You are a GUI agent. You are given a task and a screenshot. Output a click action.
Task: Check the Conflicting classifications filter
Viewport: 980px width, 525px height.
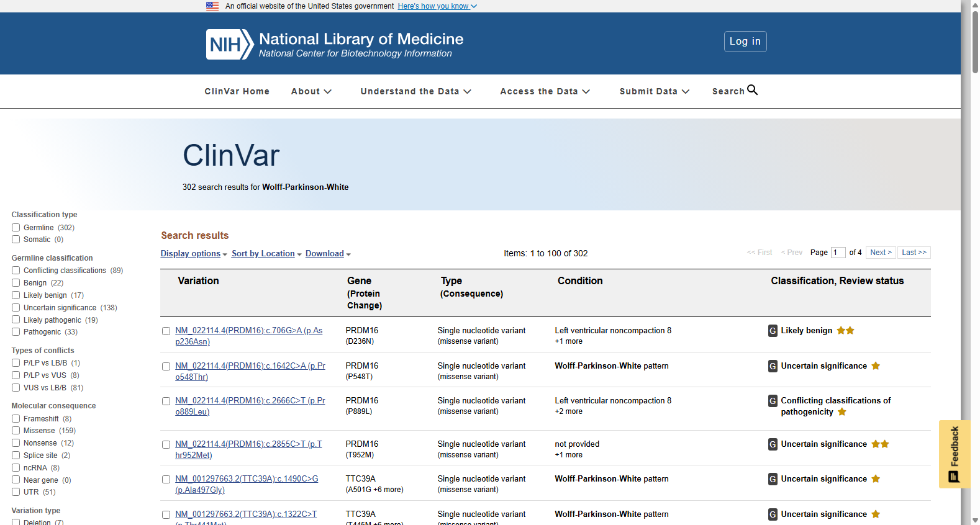(16, 271)
